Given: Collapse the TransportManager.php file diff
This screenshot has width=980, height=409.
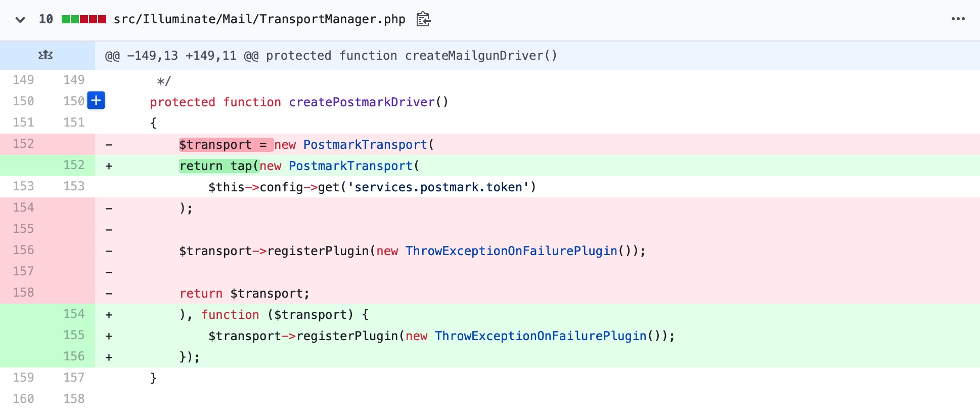Looking at the screenshot, I should point(20,20).
